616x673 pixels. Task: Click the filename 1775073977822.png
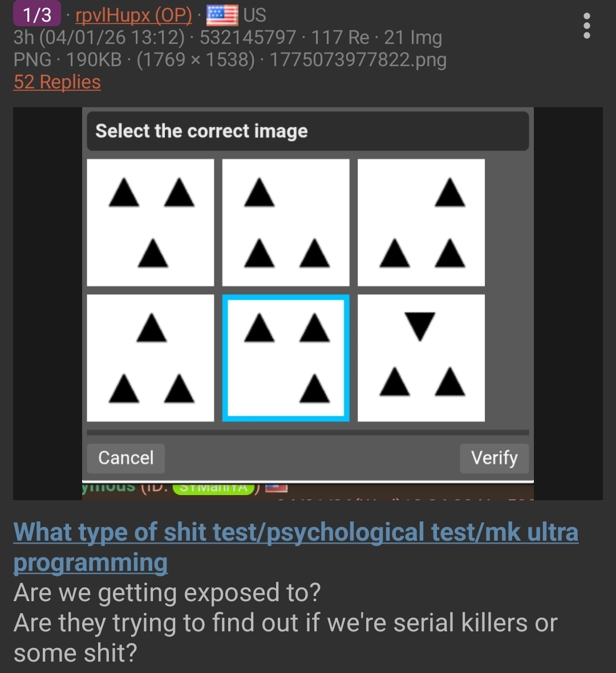tap(358, 60)
